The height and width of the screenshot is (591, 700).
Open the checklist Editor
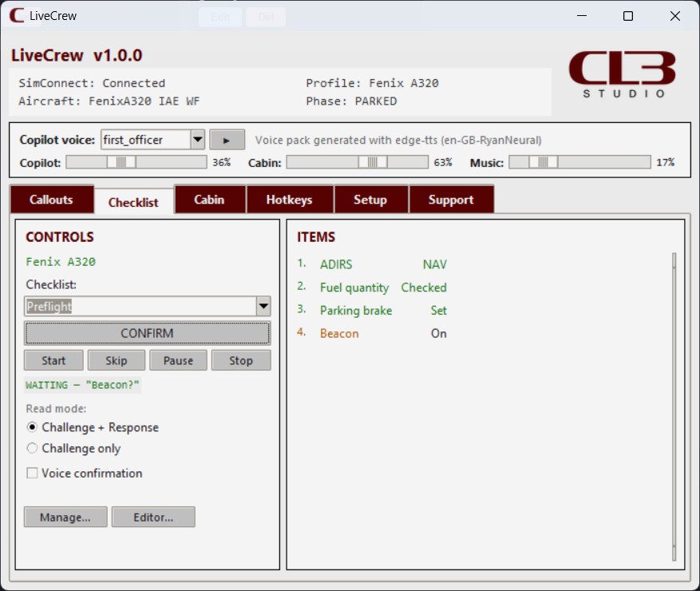pyautogui.click(x=152, y=517)
